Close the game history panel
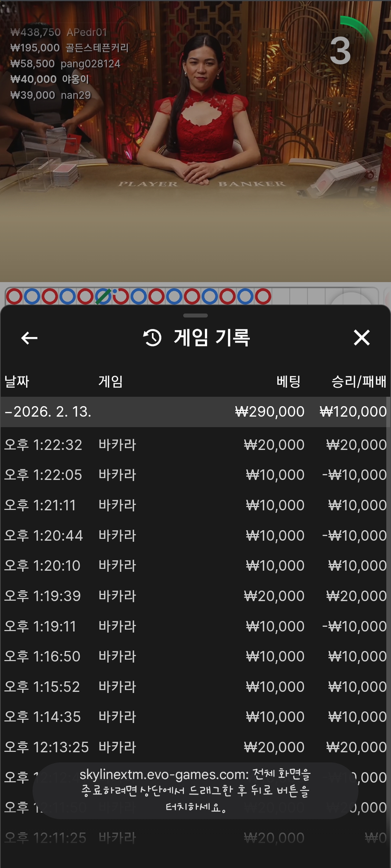 point(361,338)
